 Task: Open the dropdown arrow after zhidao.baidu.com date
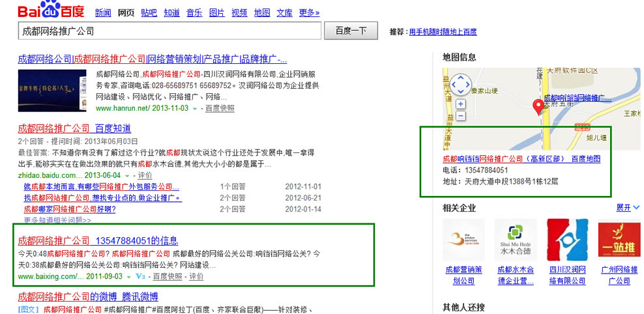coord(127,176)
